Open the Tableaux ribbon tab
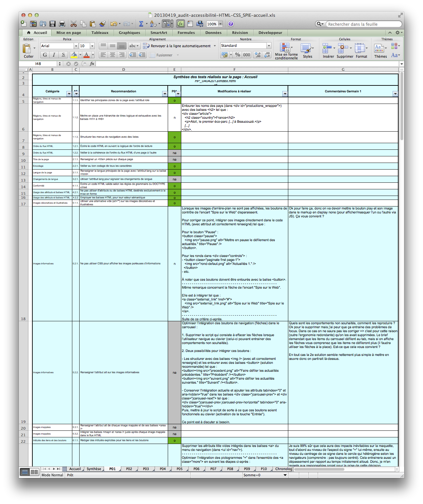Screen dimensions: 423x504 coord(100,33)
